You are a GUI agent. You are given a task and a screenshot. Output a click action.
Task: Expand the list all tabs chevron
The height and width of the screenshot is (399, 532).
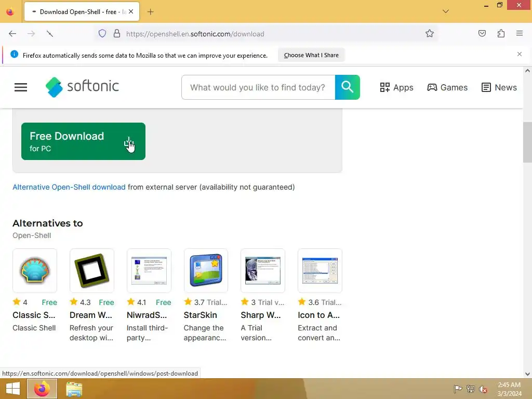point(446,11)
